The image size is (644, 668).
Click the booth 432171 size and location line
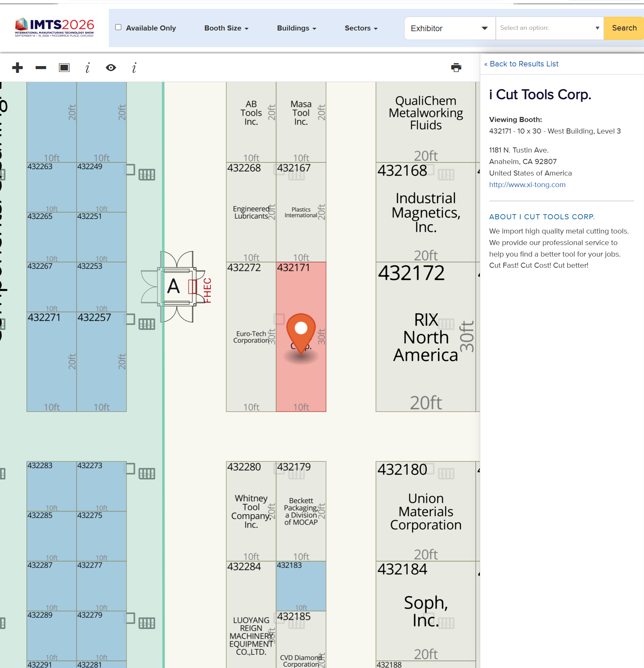(x=555, y=131)
